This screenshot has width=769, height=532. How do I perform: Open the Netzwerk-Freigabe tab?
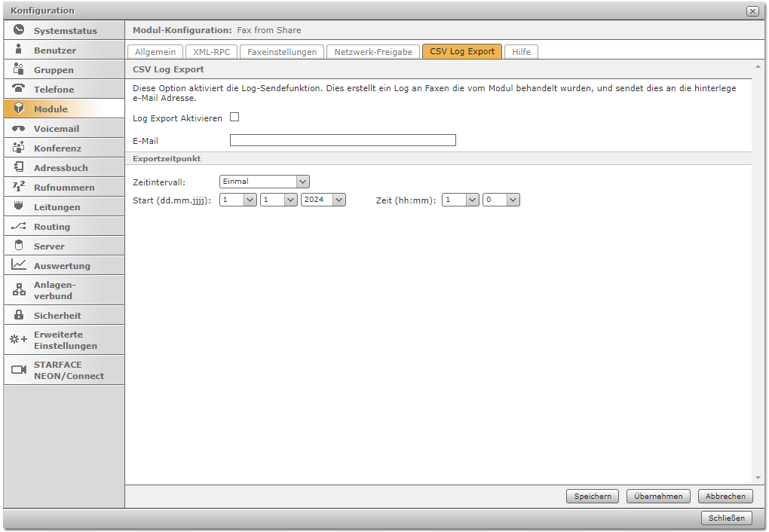pos(374,52)
